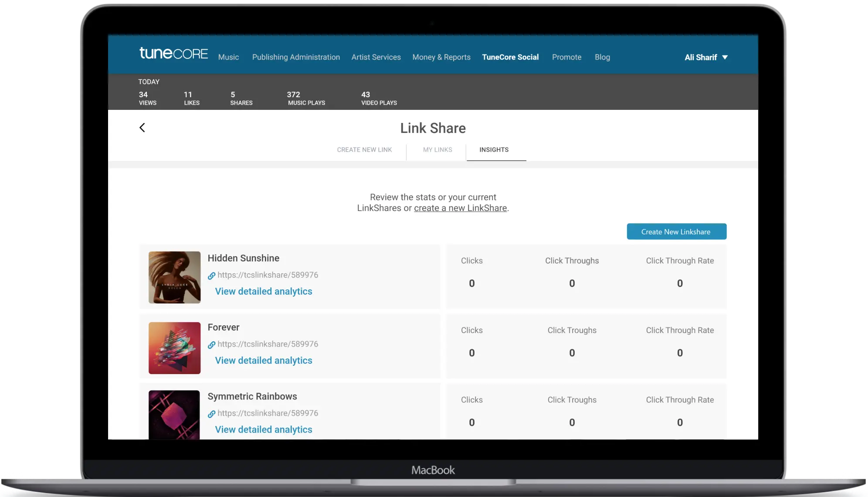Click the Create New Linkshare button
The width and height of the screenshot is (868, 497).
point(676,231)
